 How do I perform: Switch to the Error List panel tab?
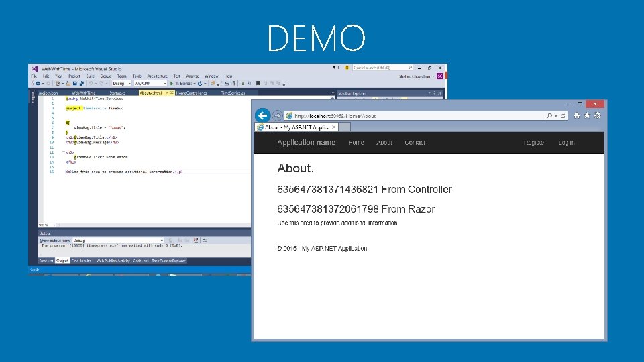46,261
